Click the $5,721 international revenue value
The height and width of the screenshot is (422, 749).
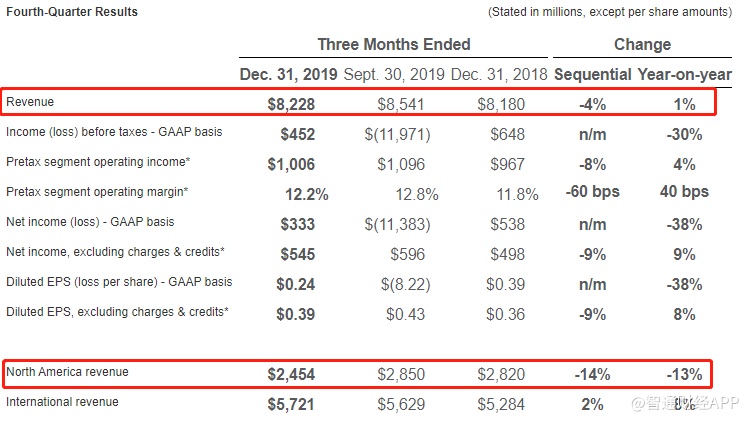click(291, 404)
